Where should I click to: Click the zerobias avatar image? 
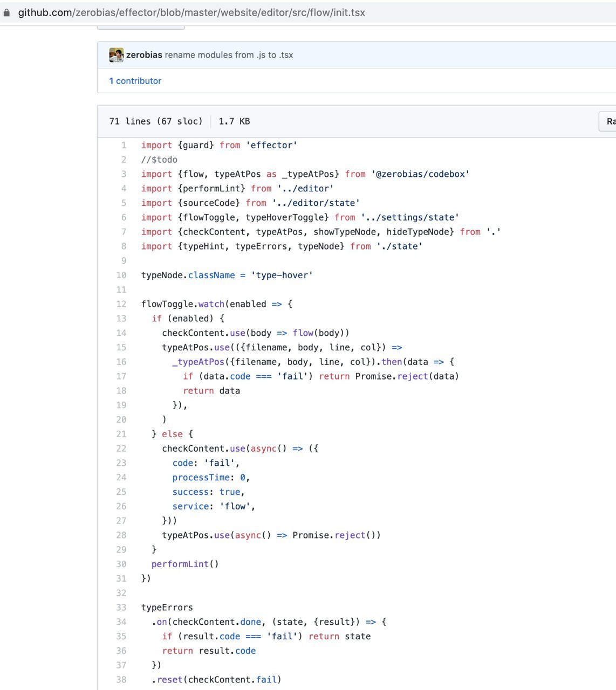pyautogui.click(x=116, y=55)
